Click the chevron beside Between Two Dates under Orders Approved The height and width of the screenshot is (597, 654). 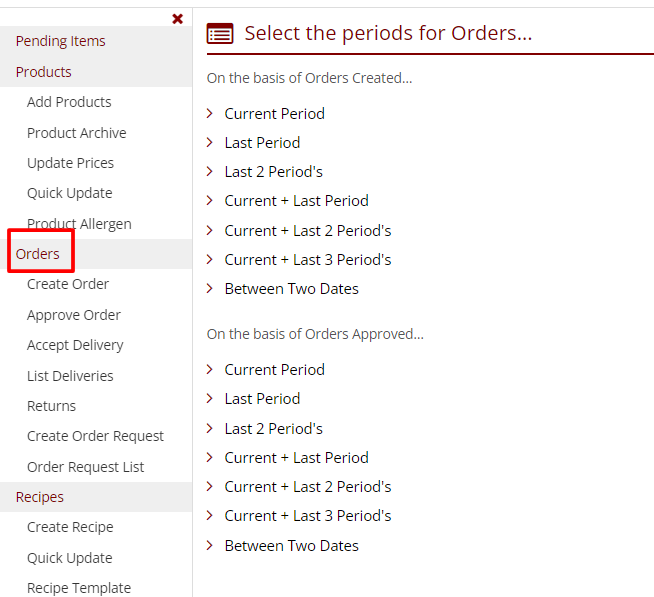pos(210,546)
